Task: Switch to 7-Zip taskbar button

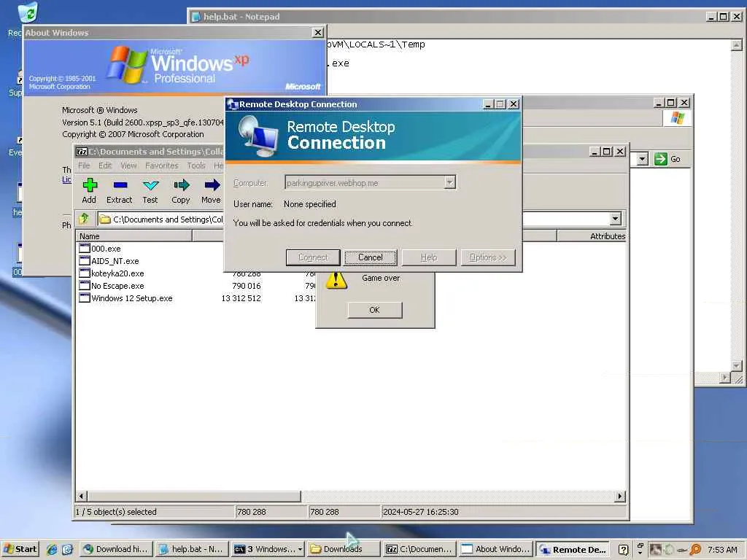Action: coord(419,549)
